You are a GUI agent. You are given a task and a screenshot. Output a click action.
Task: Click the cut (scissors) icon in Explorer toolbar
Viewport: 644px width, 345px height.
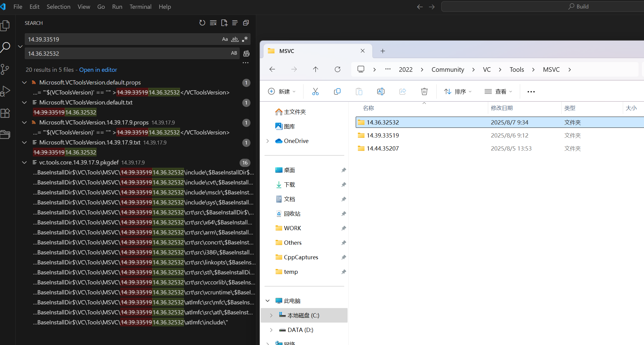click(315, 91)
